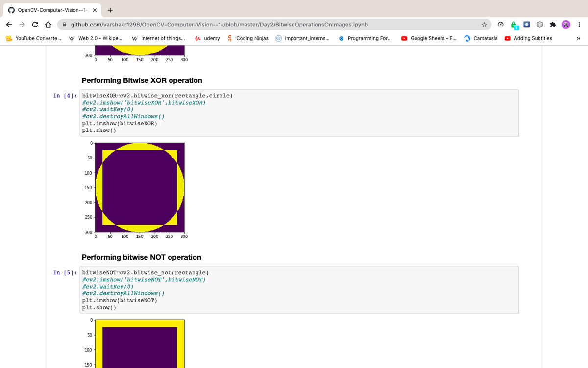Open the blue download-arrow extension
588x368 pixels.
527,24
